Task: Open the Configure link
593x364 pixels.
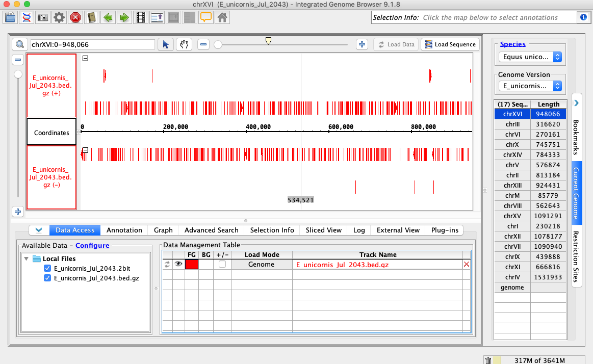Action: point(92,245)
